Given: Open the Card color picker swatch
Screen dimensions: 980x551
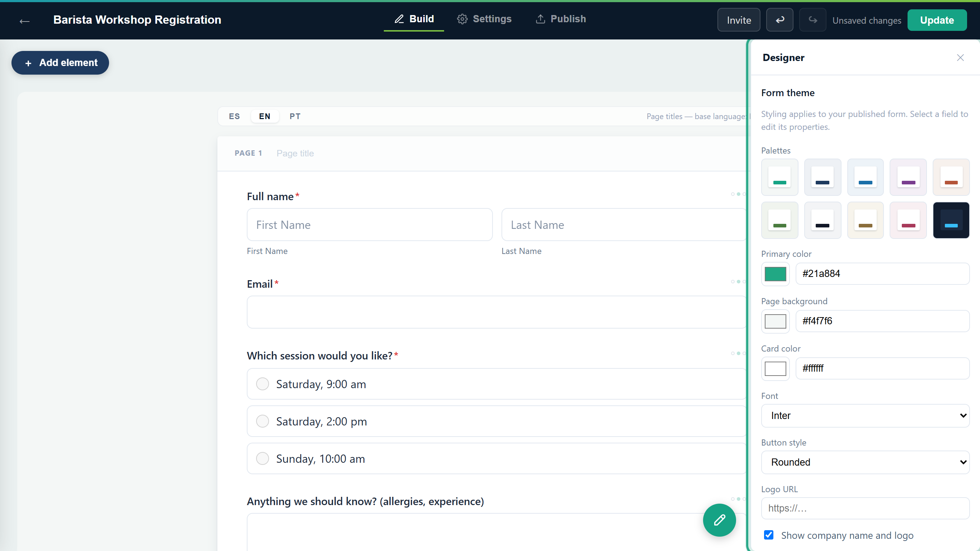Looking at the screenshot, I should (x=775, y=369).
